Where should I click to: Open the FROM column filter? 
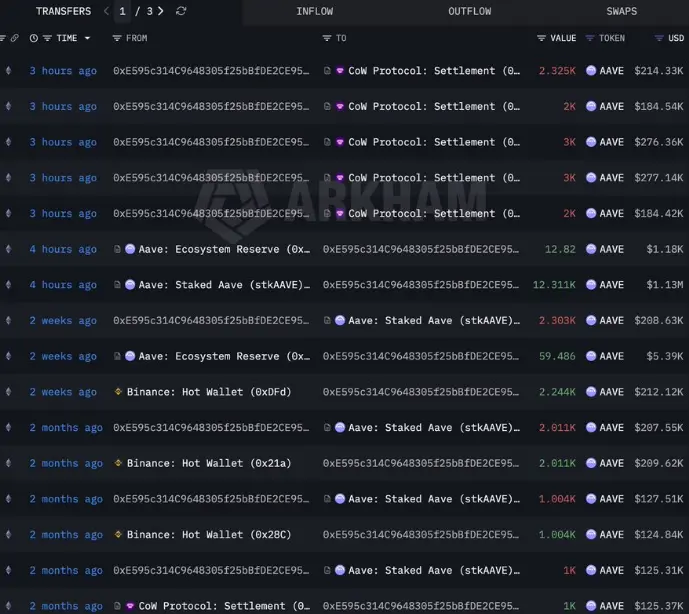[x=117, y=38]
